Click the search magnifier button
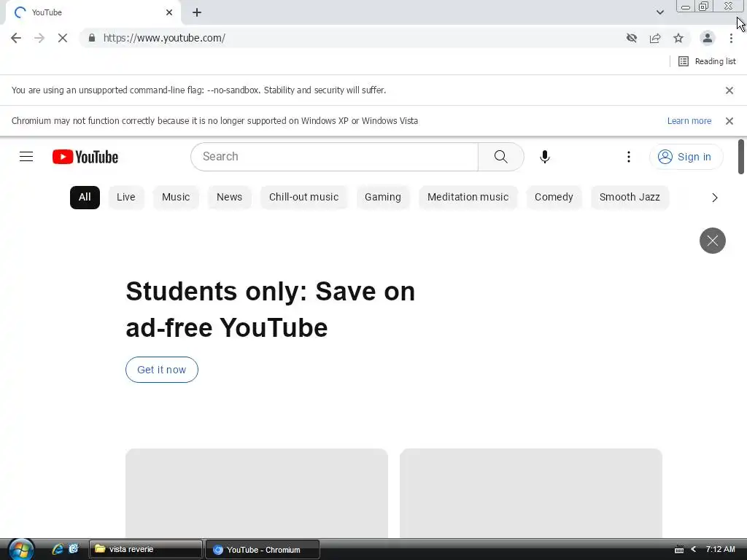This screenshot has width=747, height=560. pyautogui.click(x=500, y=157)
